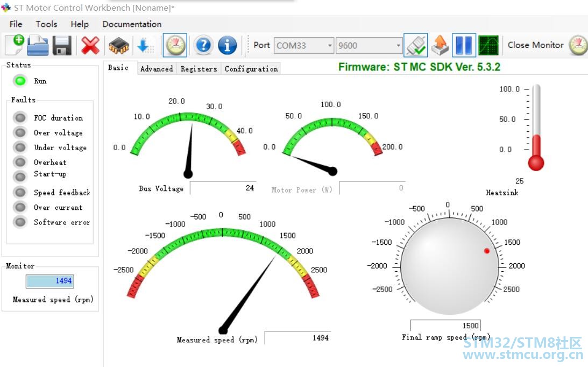Click the Final ramp speed (rpm) label
The height and width of the screenshot is (367, 588).
[x=445, y=337]
